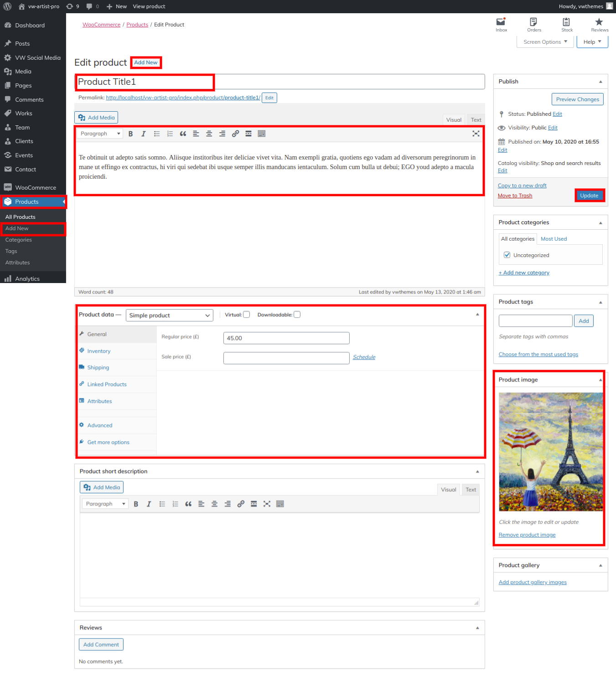Viewport: 616px width, 696px height.
Task: Expand the Screen Options panel
Action: click(545, 42)
